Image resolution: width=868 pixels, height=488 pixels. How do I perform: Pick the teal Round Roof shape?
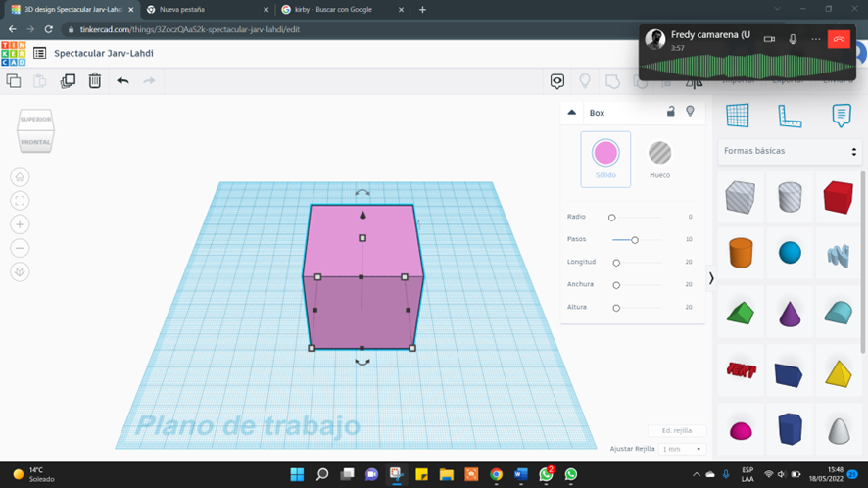[x=839, y=313]
